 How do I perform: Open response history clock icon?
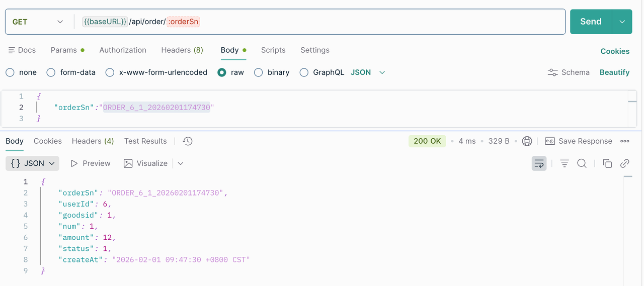(x=188, y=141)
